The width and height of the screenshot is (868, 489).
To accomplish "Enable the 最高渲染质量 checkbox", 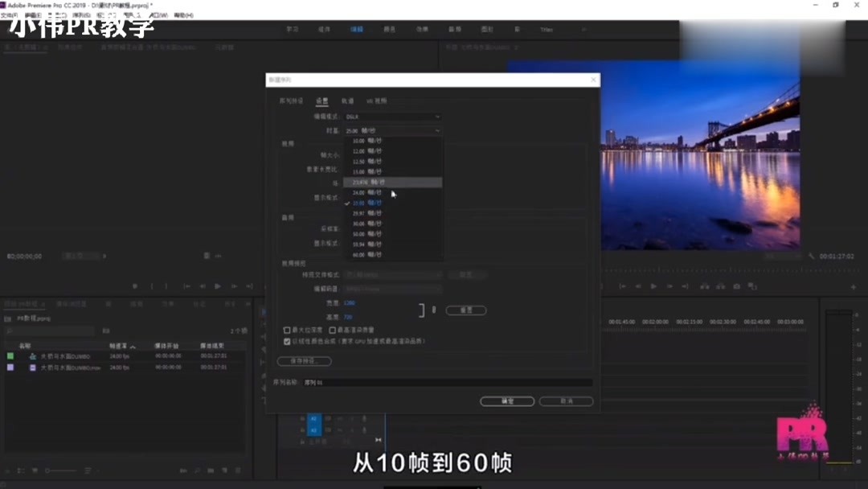I will tap(332, 330).
